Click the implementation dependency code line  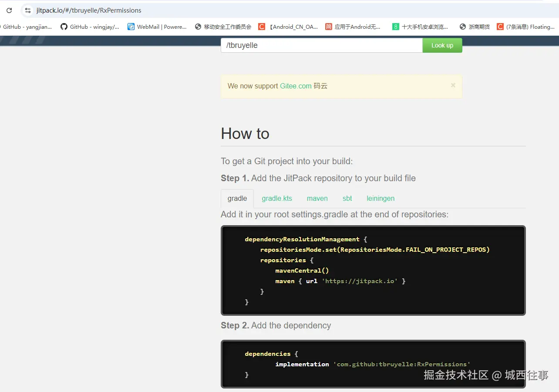click(373, 364)
